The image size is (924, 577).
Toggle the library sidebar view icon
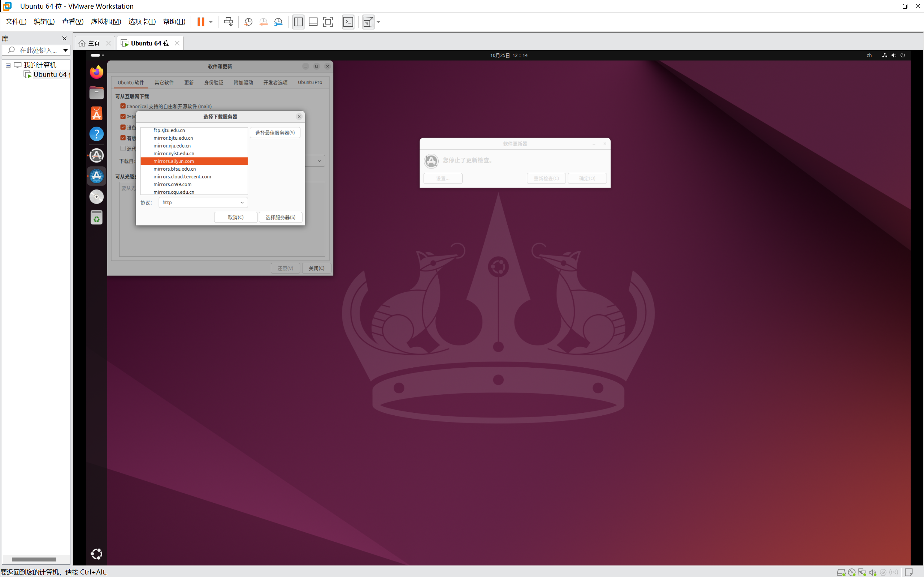[x=298, y=22]
